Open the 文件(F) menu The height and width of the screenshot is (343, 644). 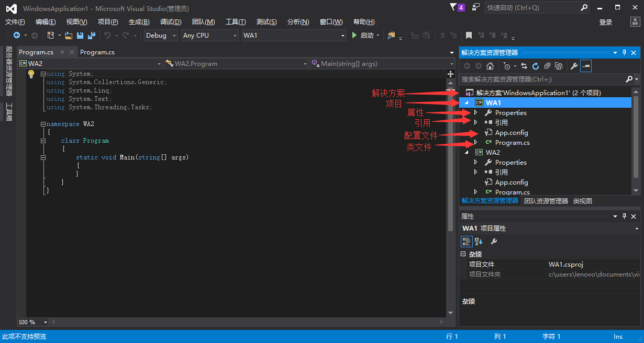point(15,22)
